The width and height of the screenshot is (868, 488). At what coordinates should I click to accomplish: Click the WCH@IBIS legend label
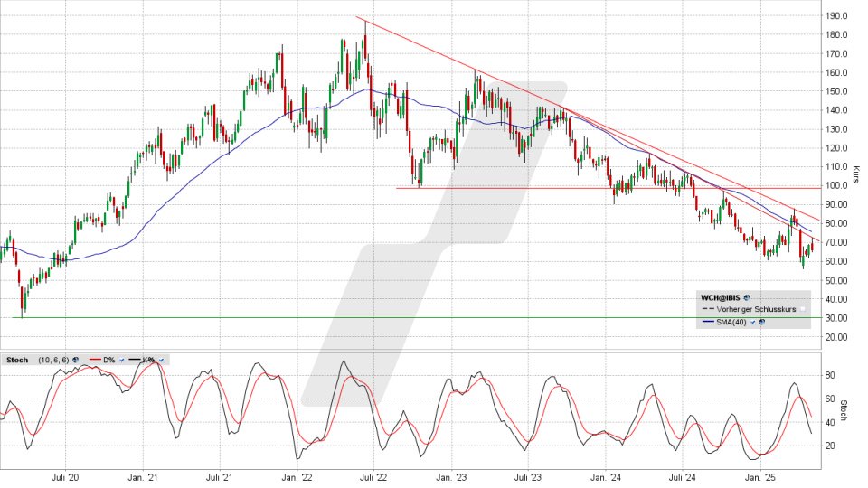[721, 297]
